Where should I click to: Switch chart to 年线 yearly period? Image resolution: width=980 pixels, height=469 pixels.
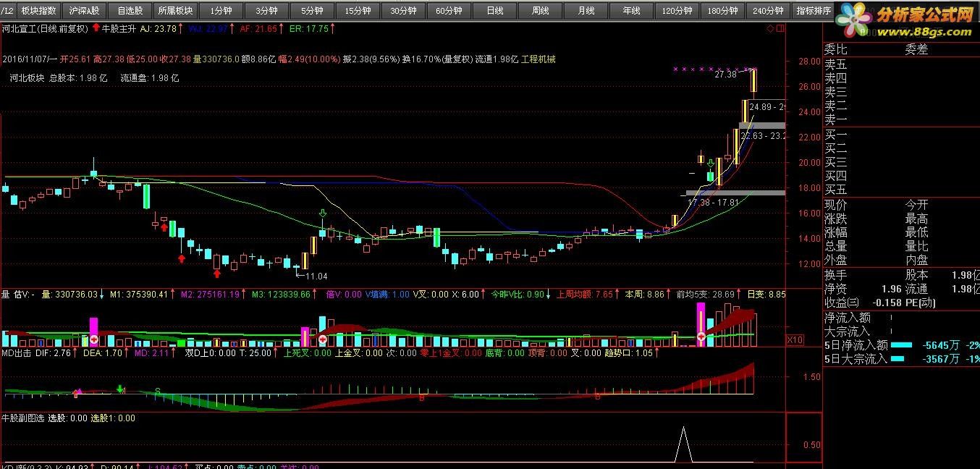[x=632, y=11]
